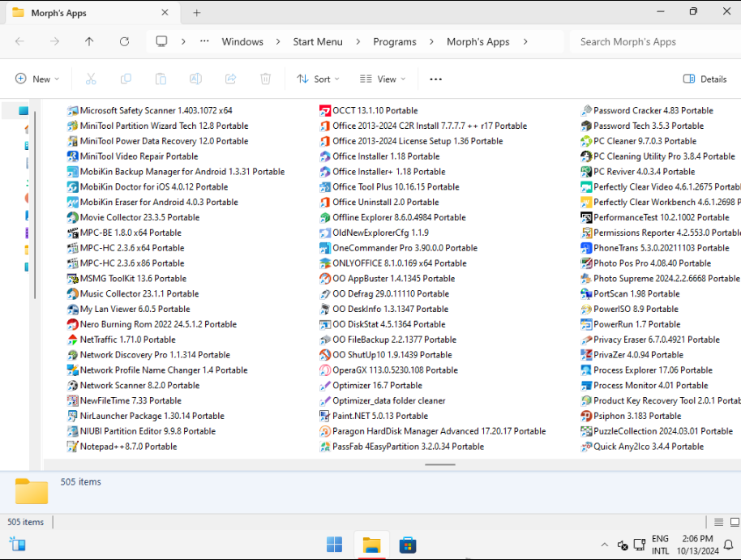Open the Sort dropdown

(318, 79)
